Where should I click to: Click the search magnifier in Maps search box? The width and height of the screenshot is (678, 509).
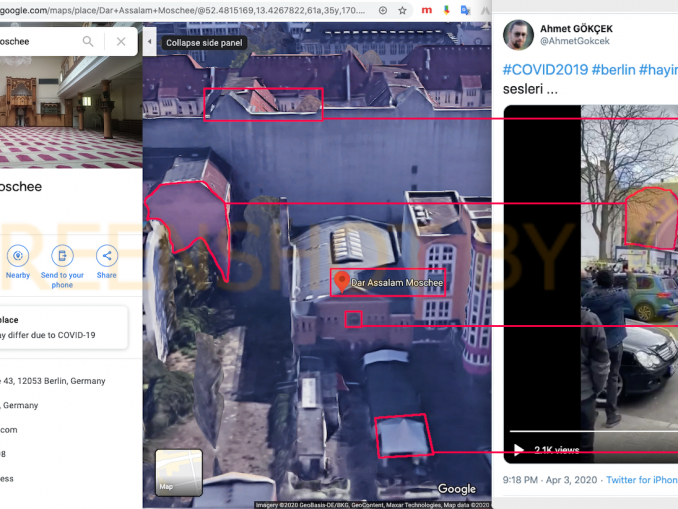pyautogui.click(x=88, y=42)
